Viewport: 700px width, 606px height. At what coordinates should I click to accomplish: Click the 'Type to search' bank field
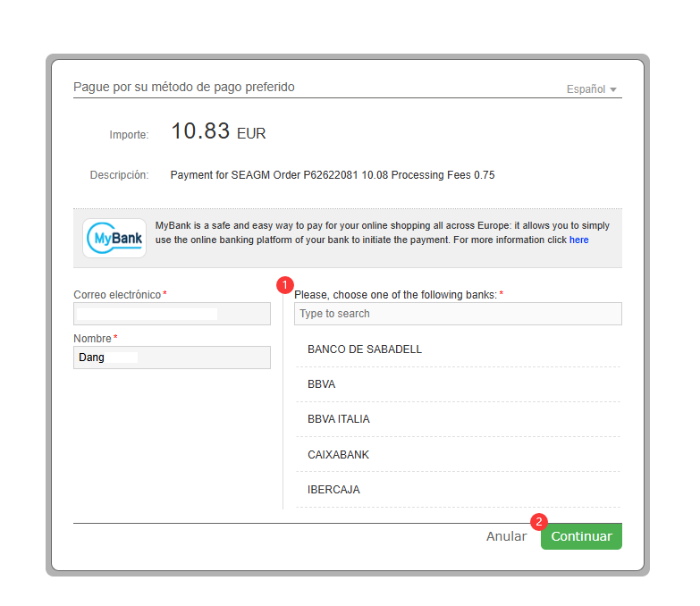[458, 314]
